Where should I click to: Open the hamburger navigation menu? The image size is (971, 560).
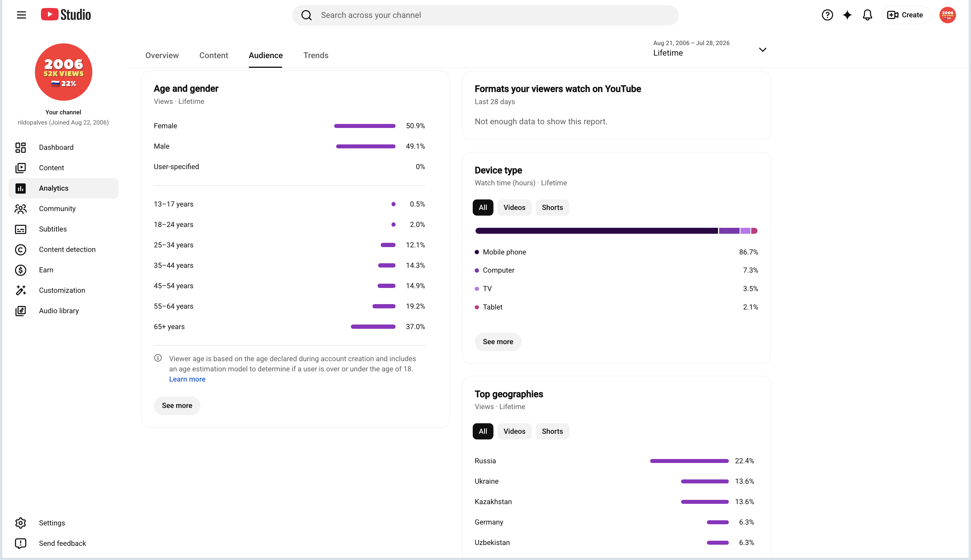[x=21, y=15]
